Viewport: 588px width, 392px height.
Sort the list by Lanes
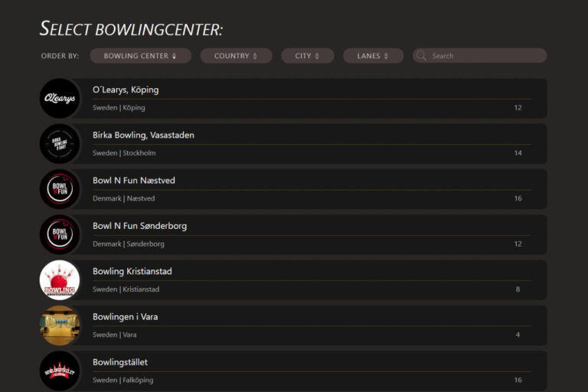373,56
